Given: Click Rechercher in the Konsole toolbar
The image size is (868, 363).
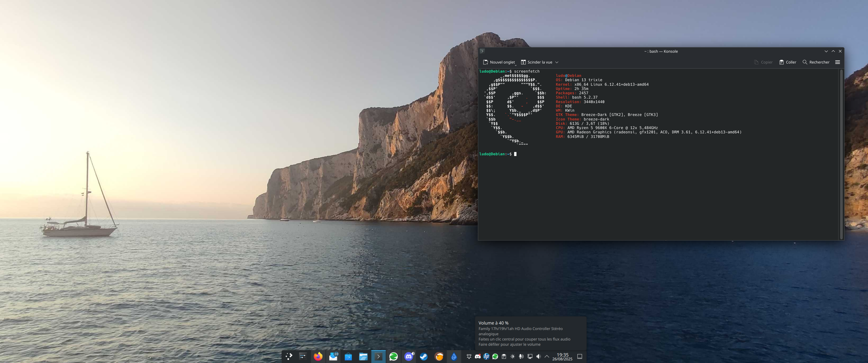Looking at the screenshot, I should [816, 62].
